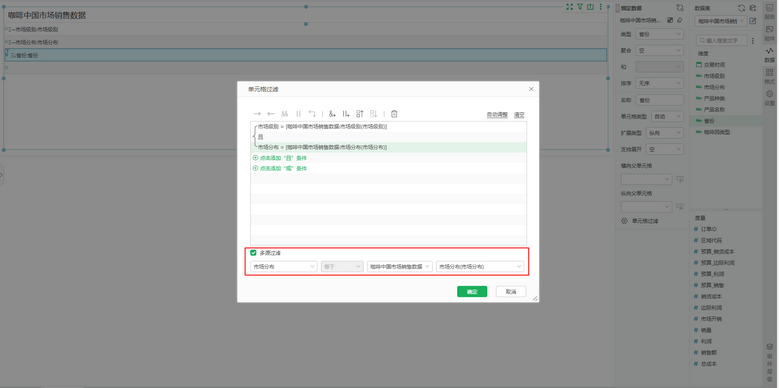This screenshot has height=388, width=779.
Task: Click the combine with AND (&&) toolbar icon
Action: [x=285, y=114]
